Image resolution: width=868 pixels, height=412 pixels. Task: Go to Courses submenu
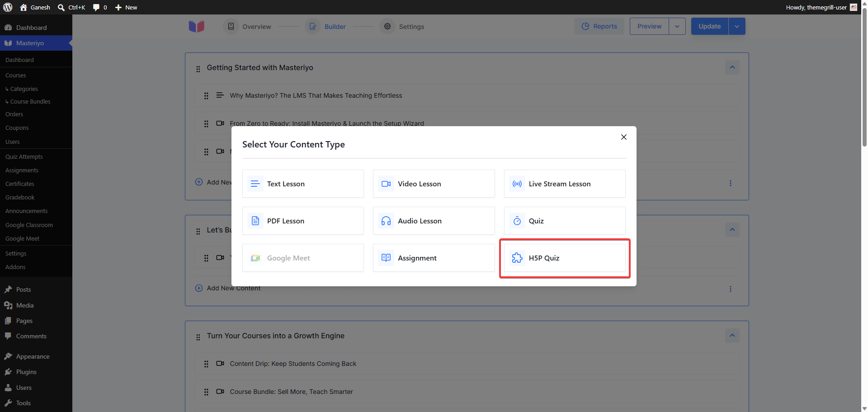tap(16, 75)
